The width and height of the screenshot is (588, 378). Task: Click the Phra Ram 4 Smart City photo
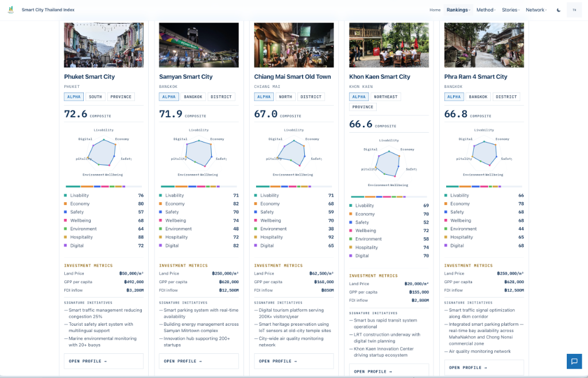483,45
